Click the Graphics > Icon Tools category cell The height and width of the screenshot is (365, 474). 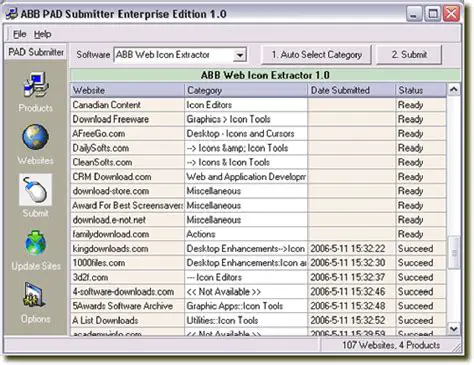pos(246,119)
